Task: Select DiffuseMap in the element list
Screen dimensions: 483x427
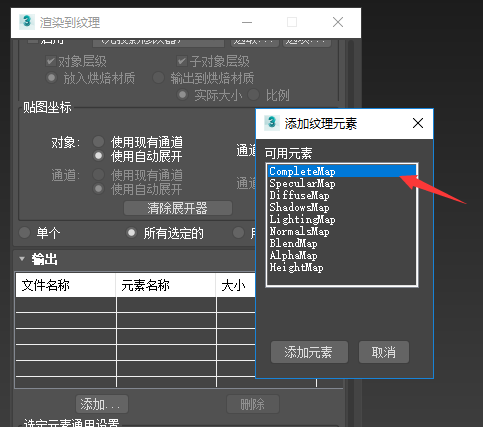Action: [342, 195]
